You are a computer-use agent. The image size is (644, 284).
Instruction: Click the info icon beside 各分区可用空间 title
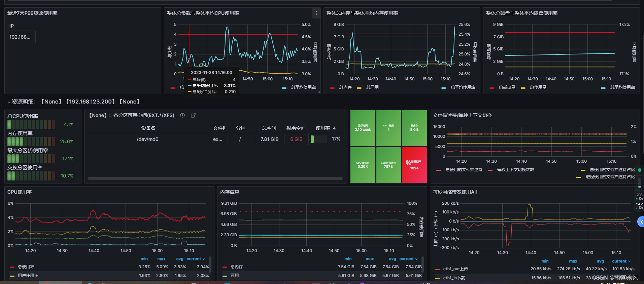point(182,115)
